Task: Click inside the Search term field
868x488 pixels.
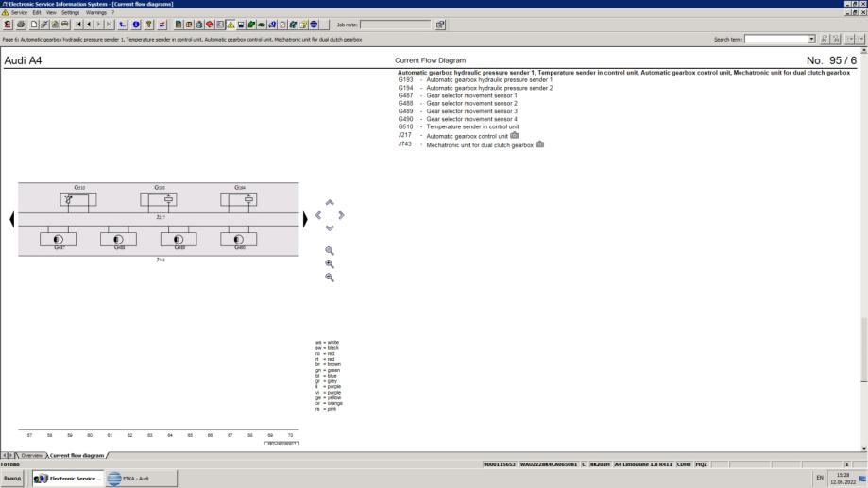Action: (x=776, y=39)
